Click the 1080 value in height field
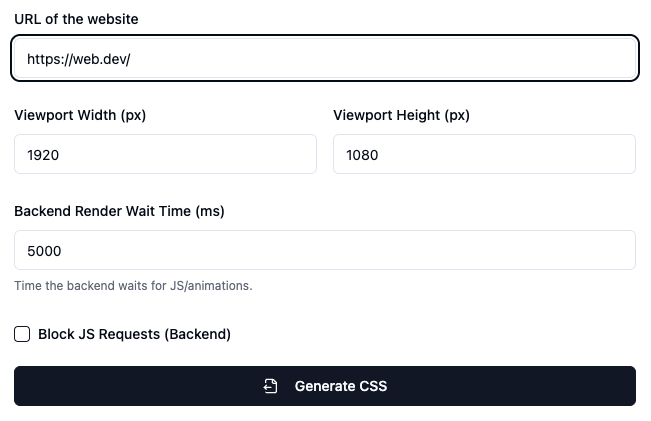Image resolution: width=651 pixels, height=421 pixels. tap(363, 155)
